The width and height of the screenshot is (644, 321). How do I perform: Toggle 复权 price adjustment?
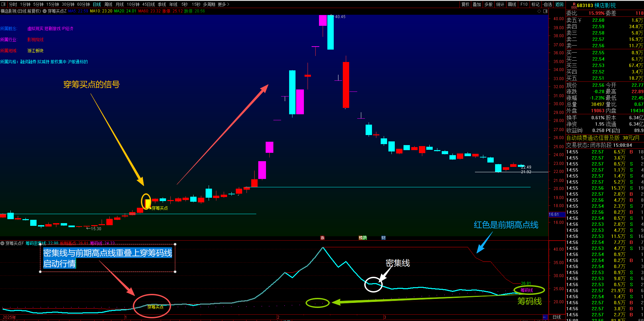[x=466, y=4]
